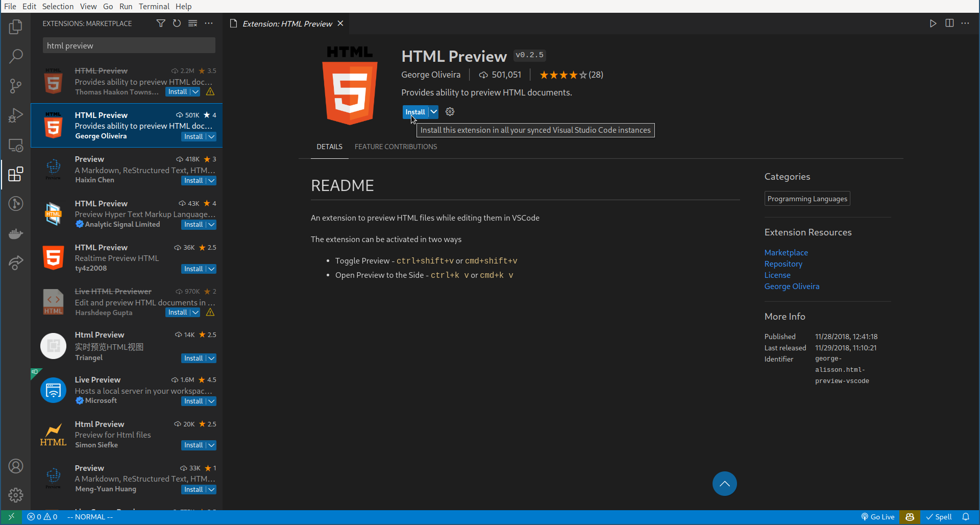Open the Source Control panel
Viewport: 980px width, 525px height.
click(x=15, y=86)
